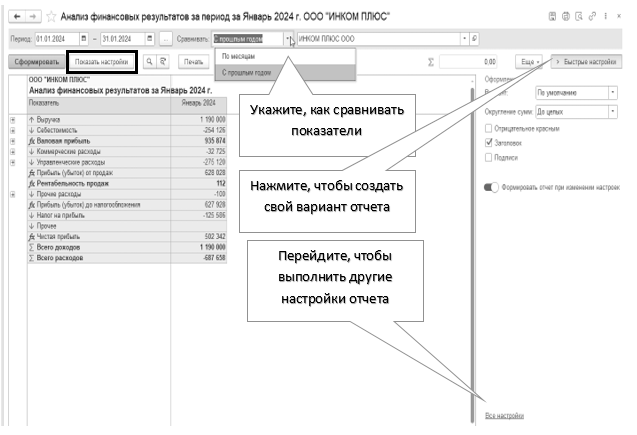Click the sigma sum icon
637x435 pixels.
pyautogui.click(x=431, y=62)
